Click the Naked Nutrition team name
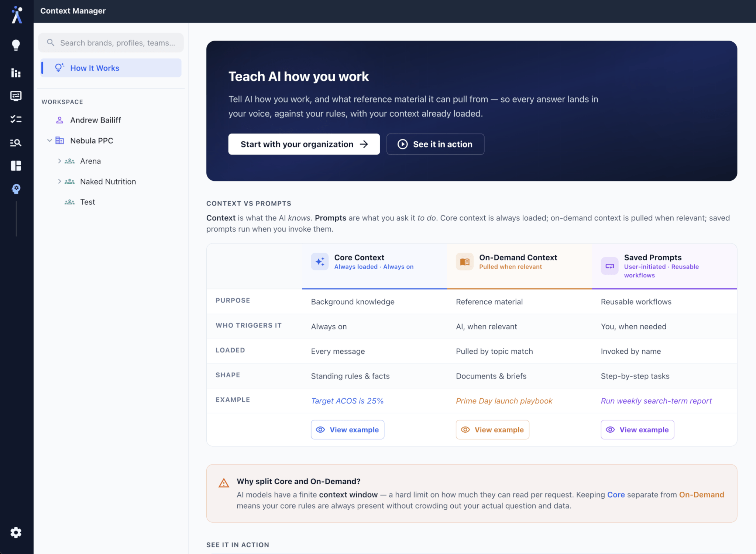The height and width of the screenshot is (554, 756). 108,181
